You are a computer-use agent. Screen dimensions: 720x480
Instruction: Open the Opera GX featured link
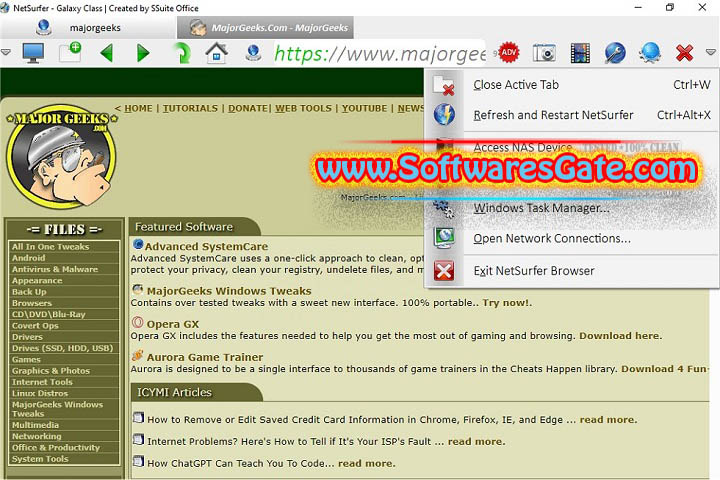point(173,324)
